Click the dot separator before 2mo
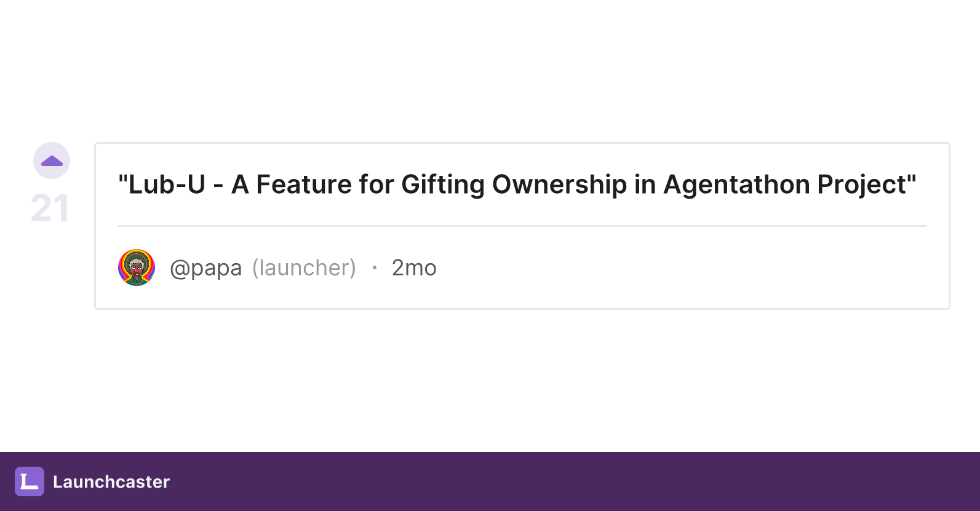980x511 pixels. pos(374,267)
